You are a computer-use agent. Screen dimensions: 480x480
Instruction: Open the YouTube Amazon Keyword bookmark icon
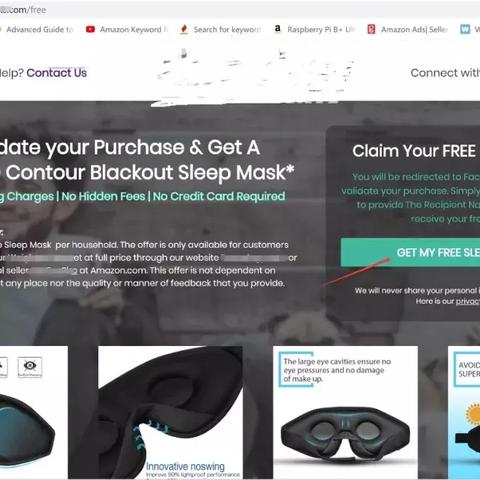click(x=90, y=29)
